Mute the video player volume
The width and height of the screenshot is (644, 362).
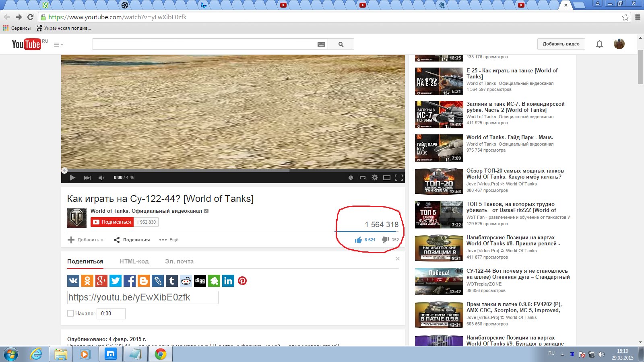click(101, 177)
